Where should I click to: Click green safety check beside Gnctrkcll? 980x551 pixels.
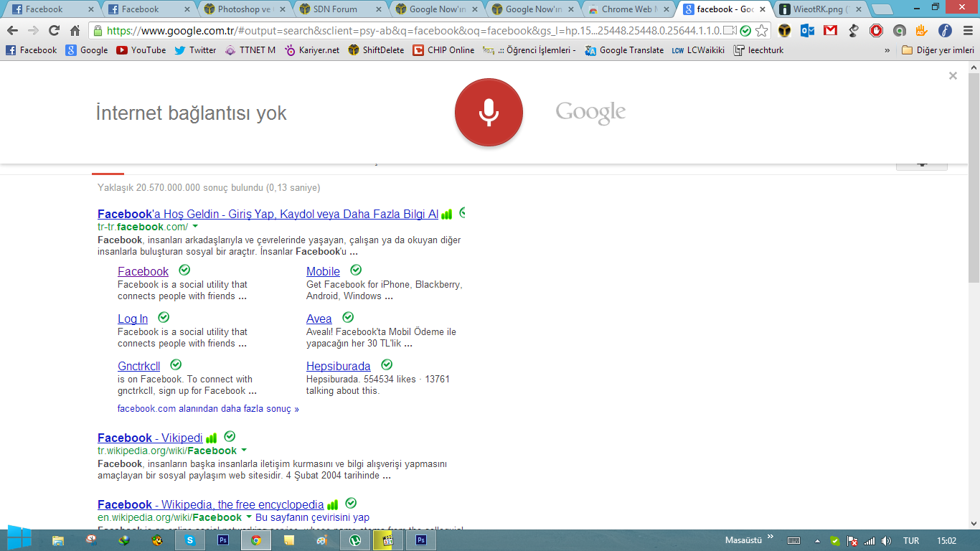[x=176, y=364]
